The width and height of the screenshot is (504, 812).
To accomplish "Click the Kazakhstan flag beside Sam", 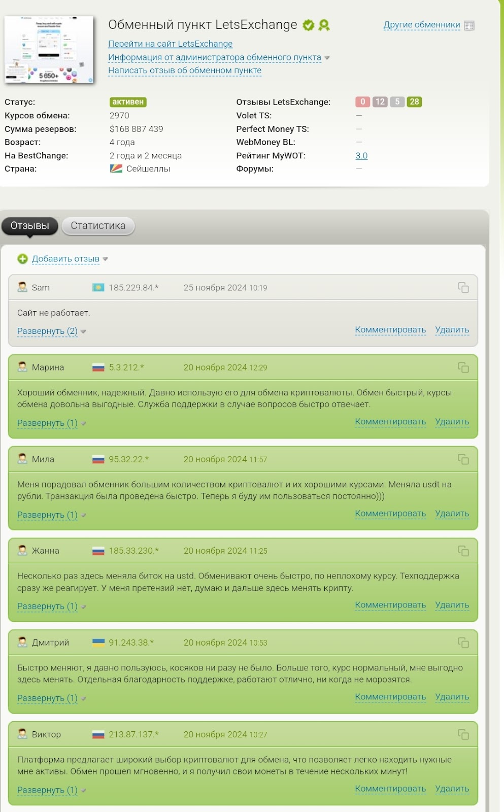I will (x=98, y=288).
